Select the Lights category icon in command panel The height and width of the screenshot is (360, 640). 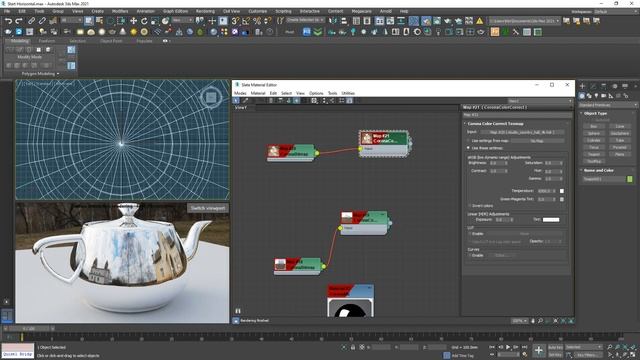pos(596,96)
